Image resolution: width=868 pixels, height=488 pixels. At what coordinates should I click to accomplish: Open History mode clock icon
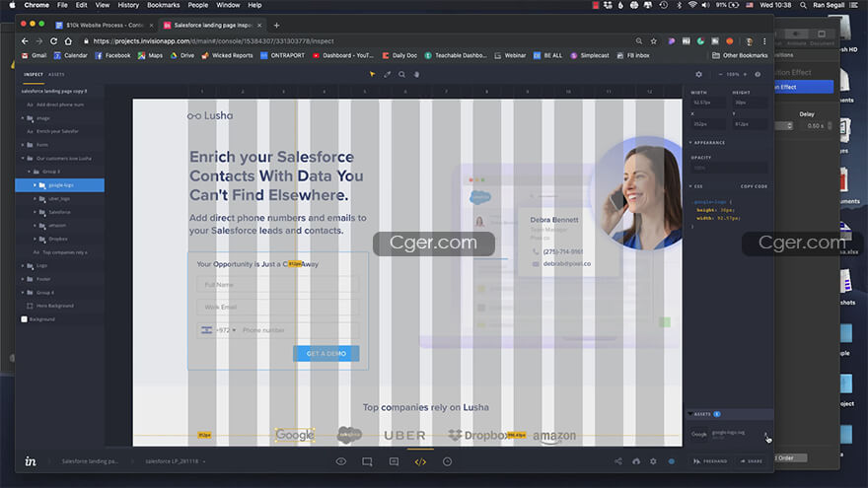coord(447,461)
